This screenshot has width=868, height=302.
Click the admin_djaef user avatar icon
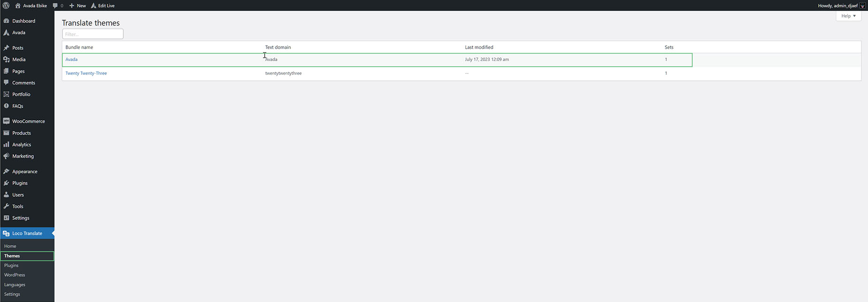[862, 6]
